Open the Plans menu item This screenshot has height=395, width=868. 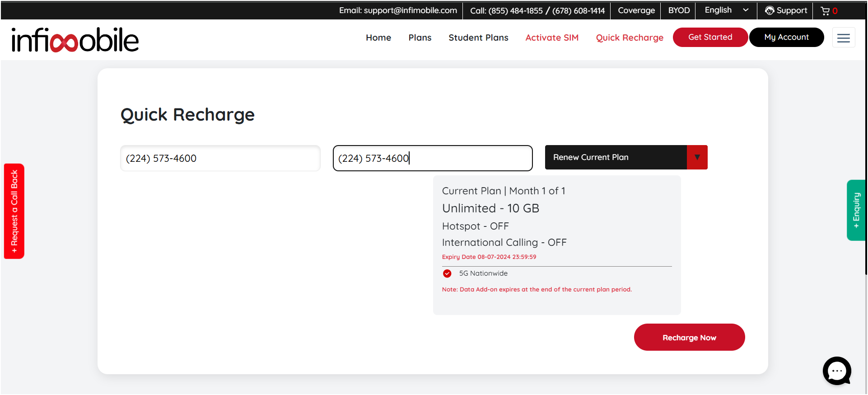[x=420, y=38]
